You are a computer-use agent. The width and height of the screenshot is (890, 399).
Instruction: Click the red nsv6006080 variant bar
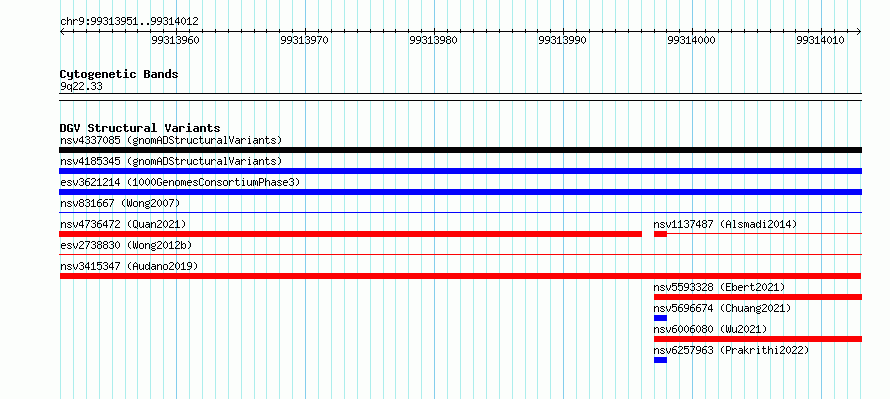click(x=758, y=339)
